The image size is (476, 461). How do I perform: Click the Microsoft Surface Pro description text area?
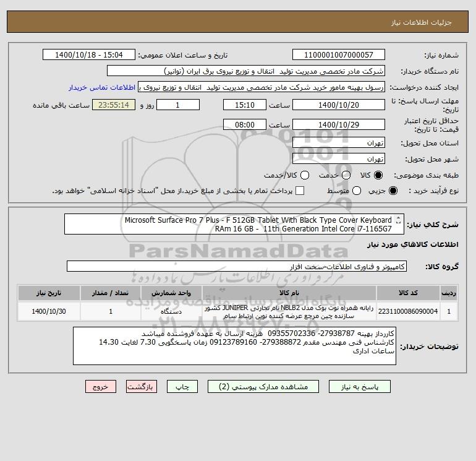234,224
